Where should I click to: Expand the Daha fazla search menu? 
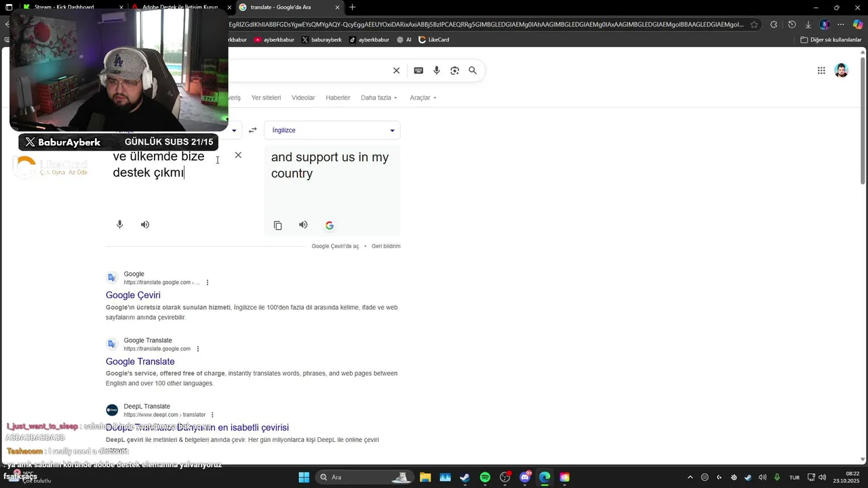click(x=379, y=98)
